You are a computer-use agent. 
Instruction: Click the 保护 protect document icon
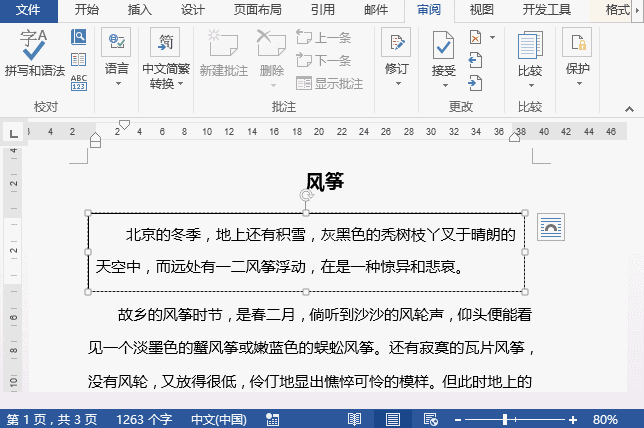[x=577, y=45]
